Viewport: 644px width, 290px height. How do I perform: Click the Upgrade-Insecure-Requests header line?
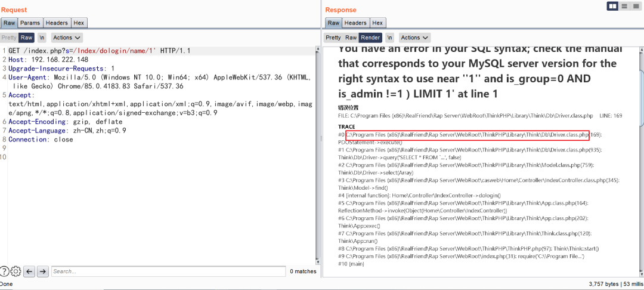61,69
